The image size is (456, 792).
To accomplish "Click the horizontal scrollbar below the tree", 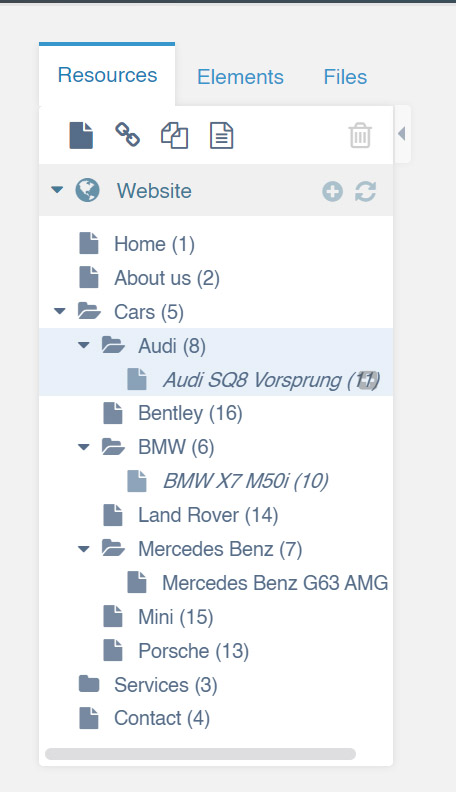I will (x=200, y=754).
